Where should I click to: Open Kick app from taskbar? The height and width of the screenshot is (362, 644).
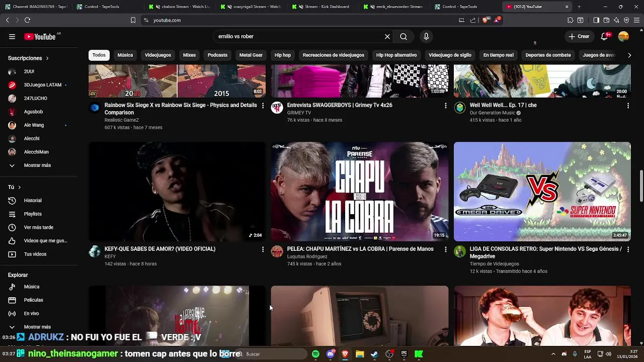coord(419,354)
